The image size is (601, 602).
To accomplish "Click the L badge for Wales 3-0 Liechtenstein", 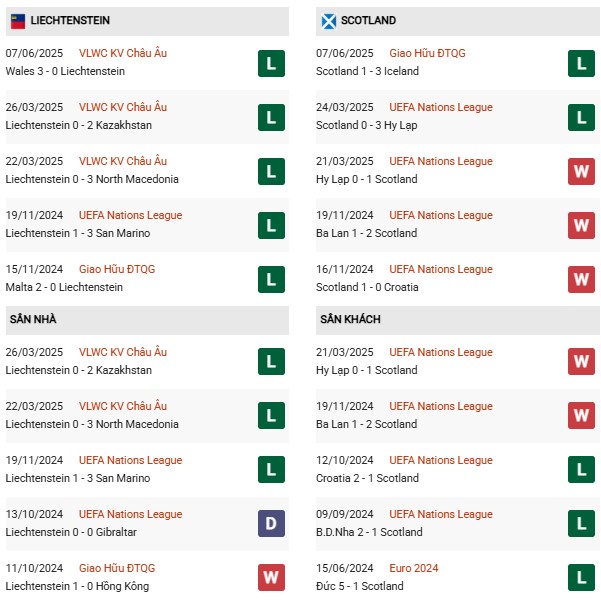I will (271, 63).
